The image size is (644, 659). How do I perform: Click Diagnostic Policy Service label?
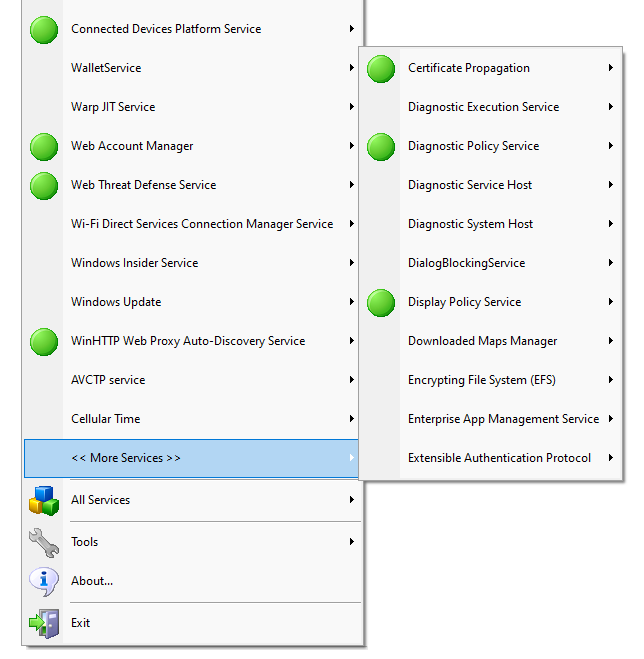[474, 146]
